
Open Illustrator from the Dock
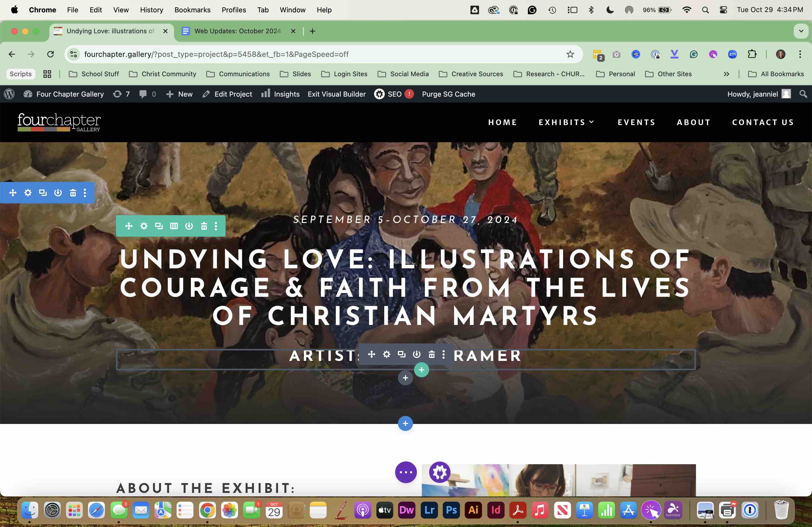474,510
